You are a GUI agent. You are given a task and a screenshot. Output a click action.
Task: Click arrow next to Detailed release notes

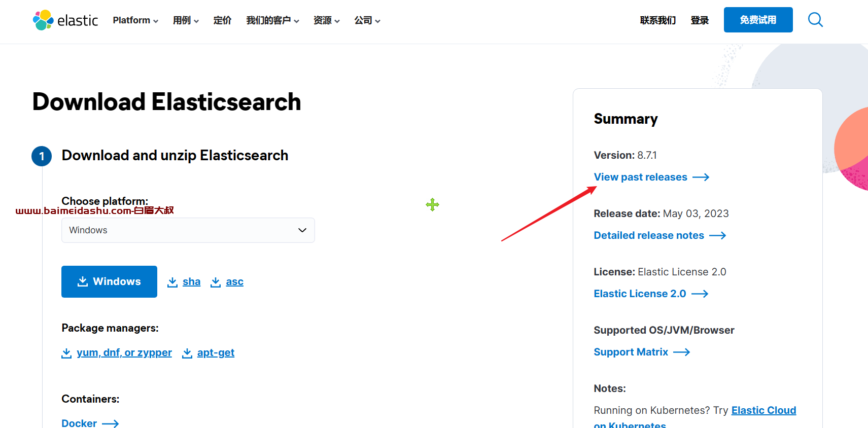[718, 235]
